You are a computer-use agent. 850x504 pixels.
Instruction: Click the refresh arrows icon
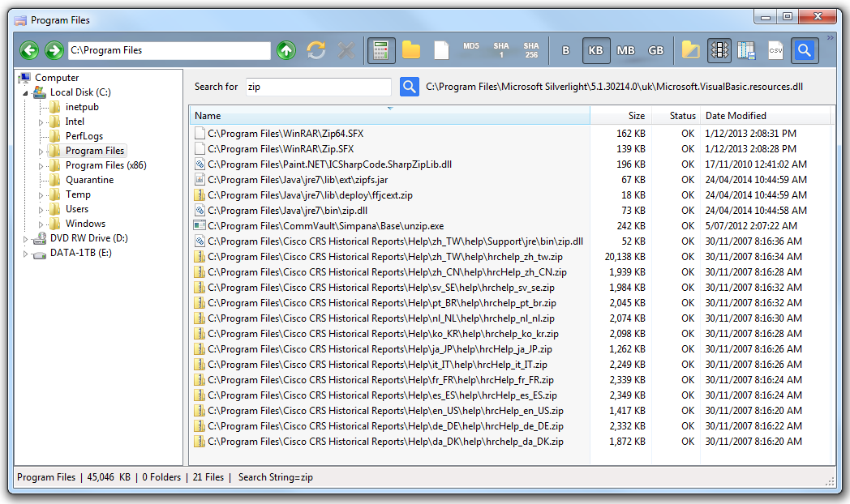316,49
